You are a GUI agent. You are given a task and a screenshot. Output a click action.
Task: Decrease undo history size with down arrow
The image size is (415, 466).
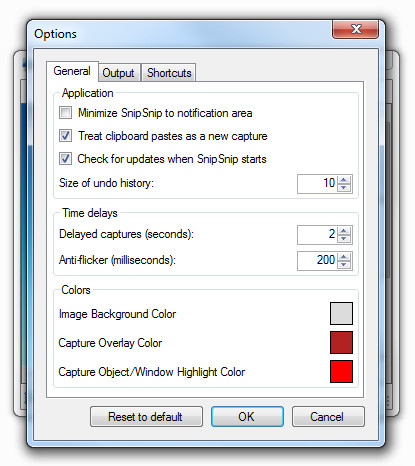click(x=344, y=188)
